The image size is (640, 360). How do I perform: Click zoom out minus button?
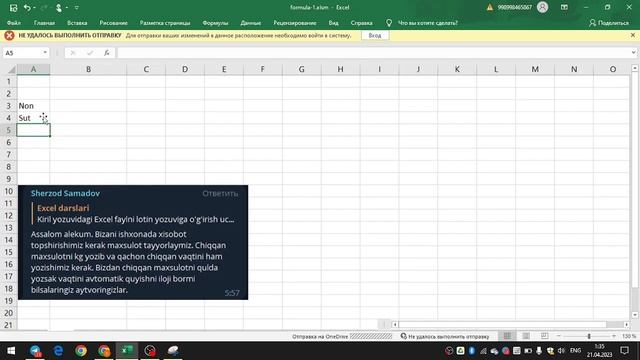tap(559, 336)
